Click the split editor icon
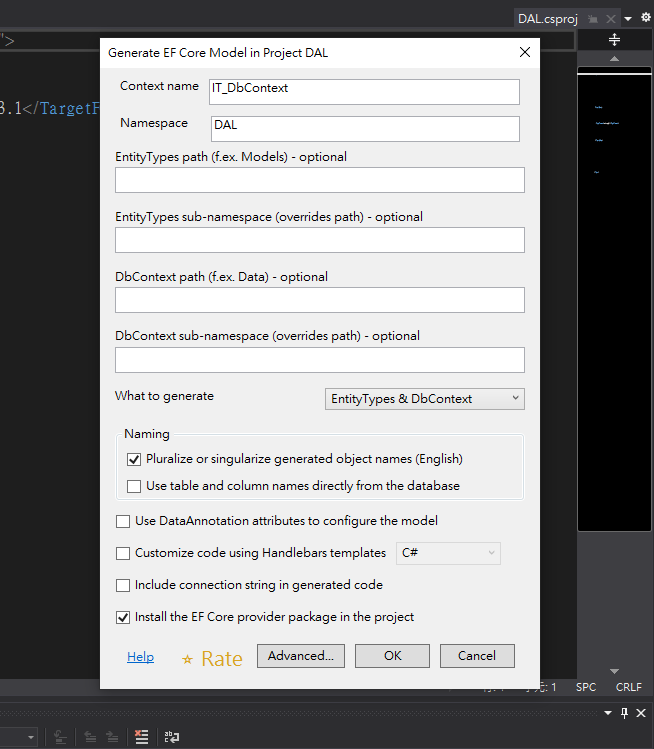654x749 pixels. coord(614,40)
